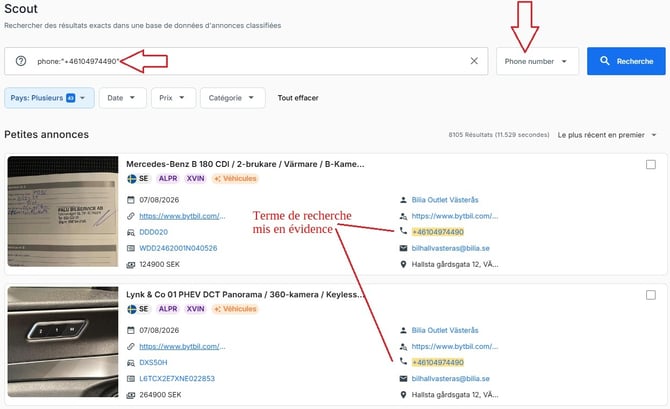Click the Swedish flag SE on Lynk & Co listing
This screenshot has height=409, width=670.
pyautogui.click(x=138, y=309)
